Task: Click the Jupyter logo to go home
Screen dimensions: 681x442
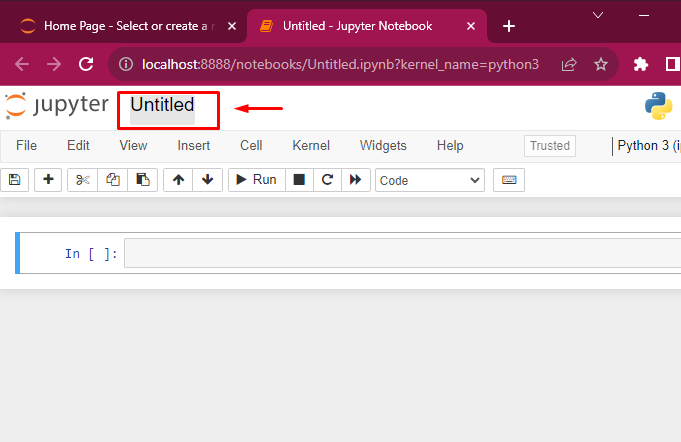Action: pyautogui.click(x=56, y=105)
